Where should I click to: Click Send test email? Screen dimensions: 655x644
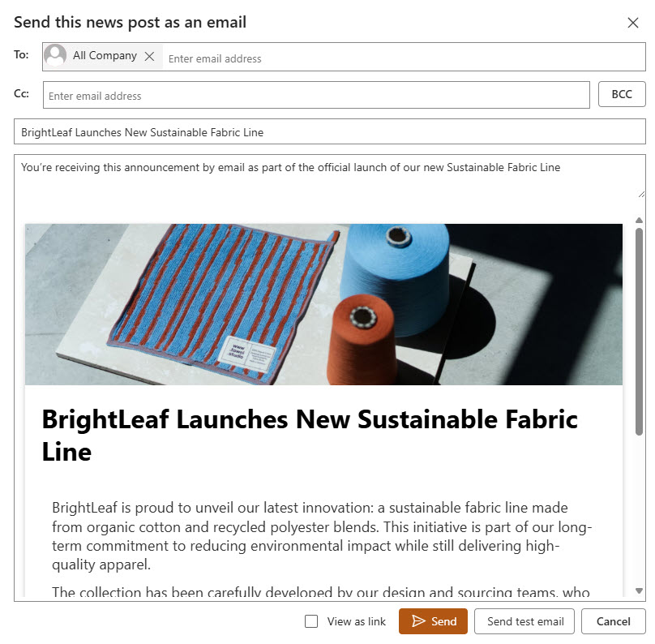coord(524,621)
